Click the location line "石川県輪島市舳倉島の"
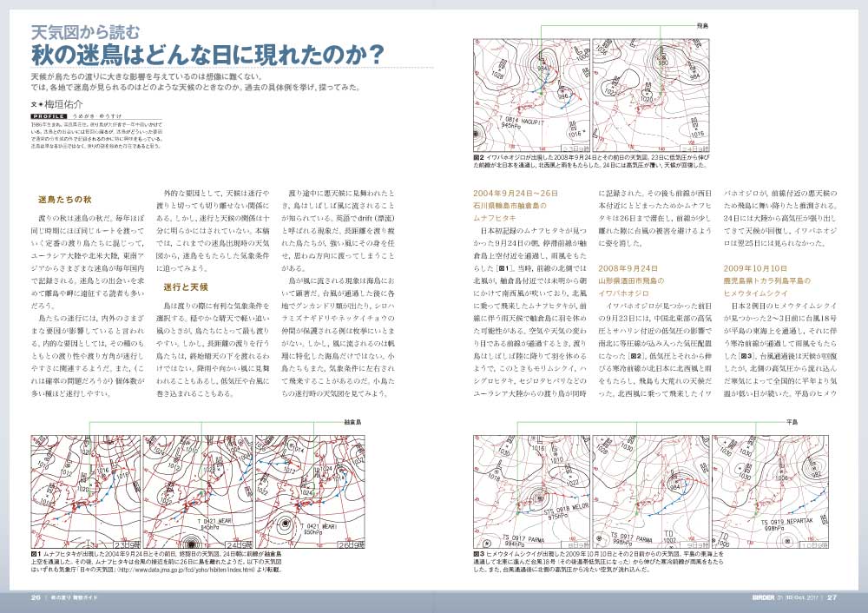This screenshot has height=613, width=868. tap(510, 206)
